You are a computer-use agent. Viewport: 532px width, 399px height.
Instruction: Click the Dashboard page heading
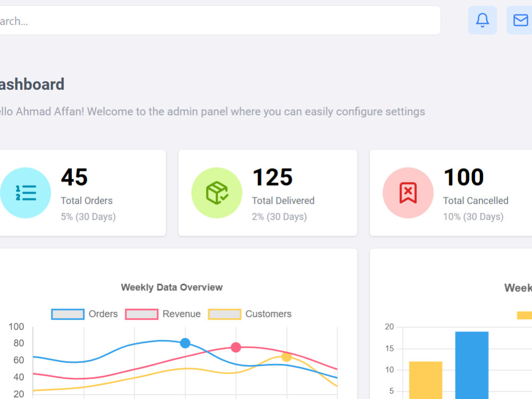click(32, 85)
